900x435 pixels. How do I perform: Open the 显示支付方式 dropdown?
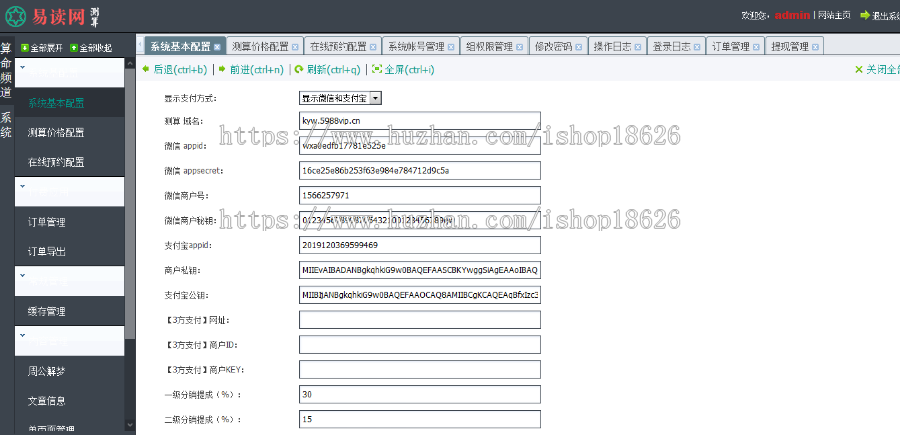click(x=340, y=98)
